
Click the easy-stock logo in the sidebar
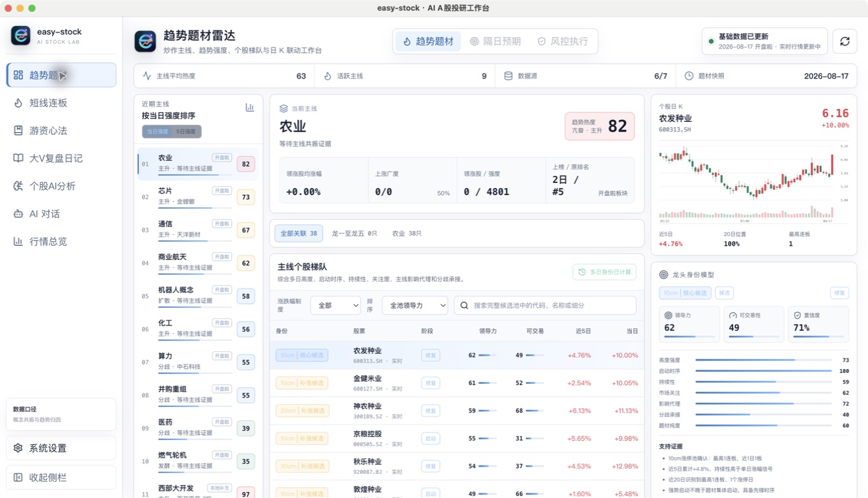[21, 36]
